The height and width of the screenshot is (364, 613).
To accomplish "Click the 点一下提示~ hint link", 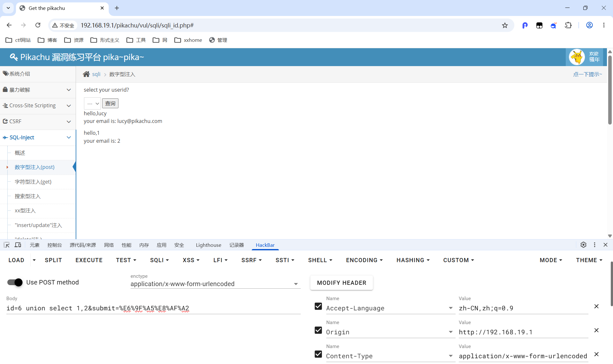I will [x=587, y=74].
